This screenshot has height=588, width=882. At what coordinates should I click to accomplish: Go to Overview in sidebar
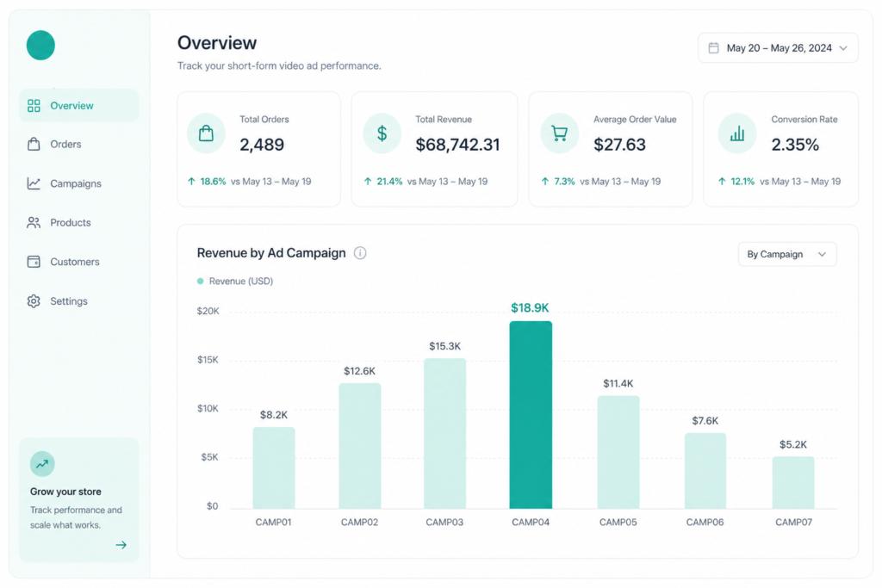[78, 106]
